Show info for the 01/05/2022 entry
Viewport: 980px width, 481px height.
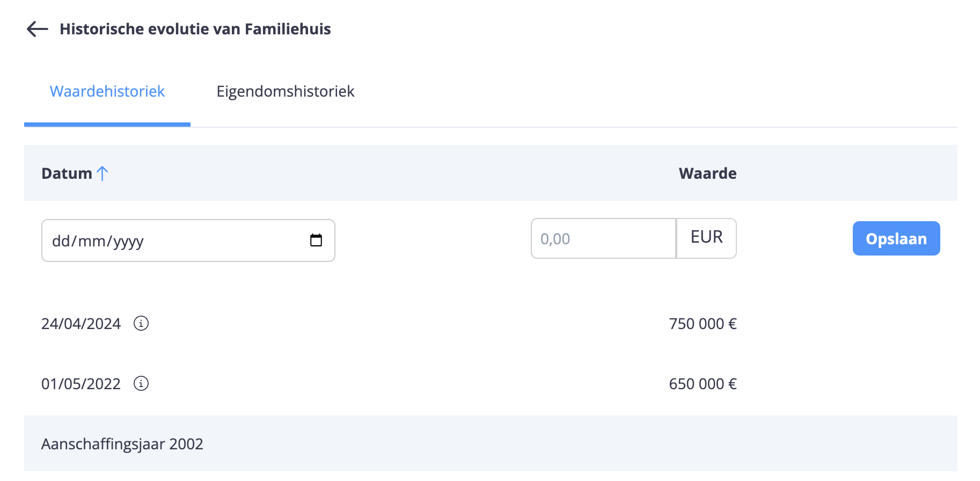(141, 383)
